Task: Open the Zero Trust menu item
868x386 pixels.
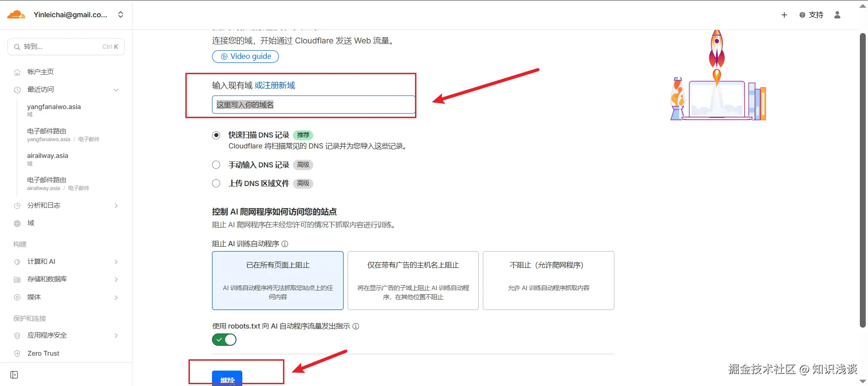Action: (43, 353)
